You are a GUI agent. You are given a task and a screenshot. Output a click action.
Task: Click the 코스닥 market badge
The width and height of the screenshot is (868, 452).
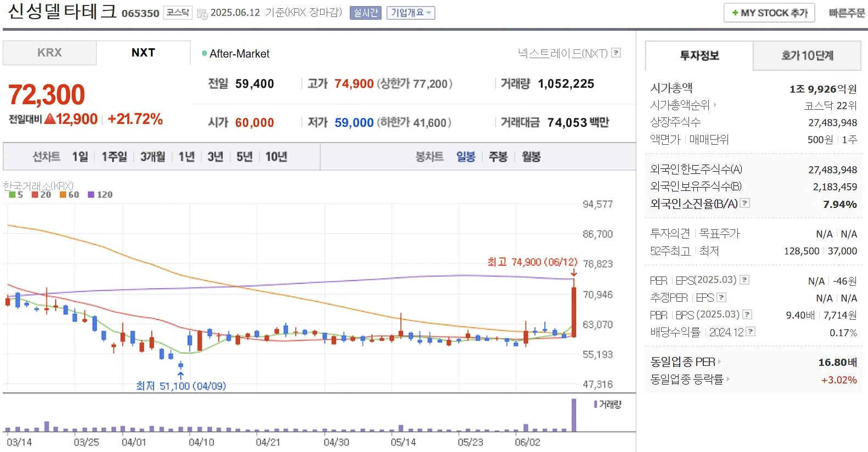click(x=178, y=13)
